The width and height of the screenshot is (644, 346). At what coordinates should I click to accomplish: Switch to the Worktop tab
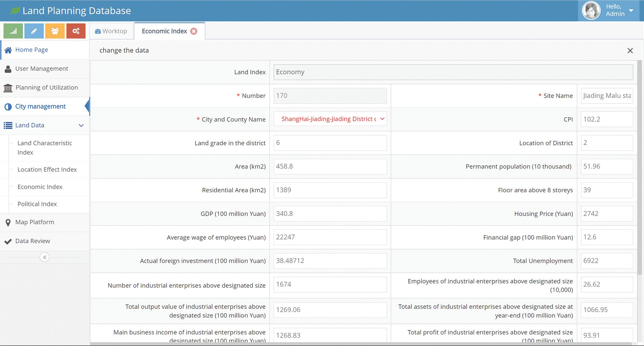click(111, 31)
